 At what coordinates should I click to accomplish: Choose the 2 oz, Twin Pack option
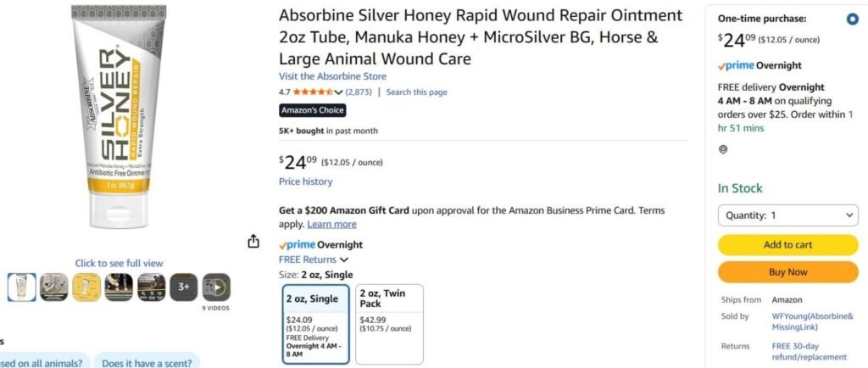389,324
